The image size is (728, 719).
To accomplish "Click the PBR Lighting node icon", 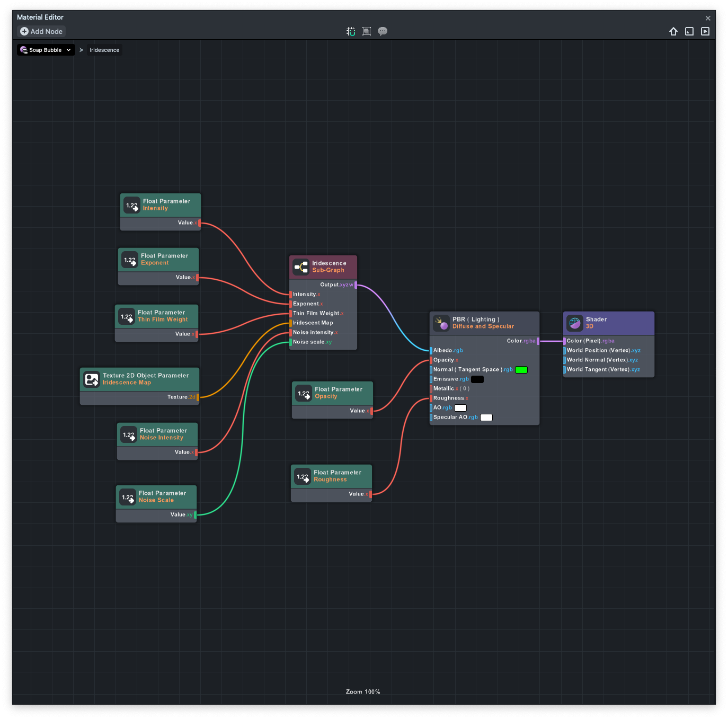I will (441, 323).
